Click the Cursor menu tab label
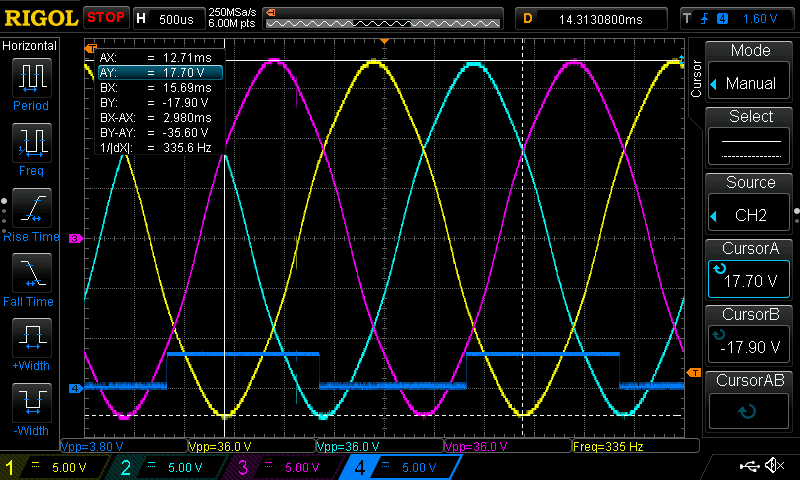Screen dimensions: 800x480 (x=696, y=79)
